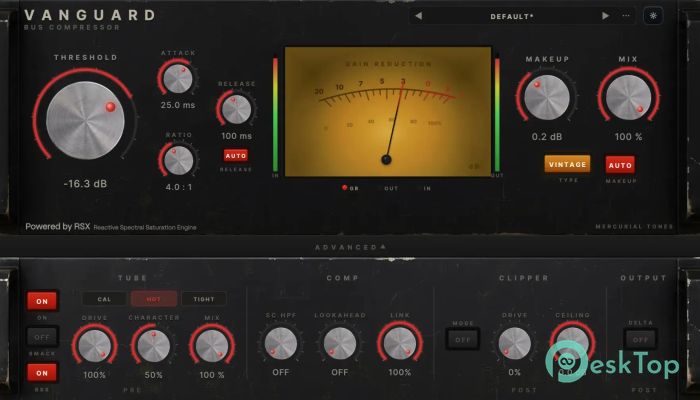Set meter display to IN
The height and width of the screenshot is (400, 700).
click(425, 188)
